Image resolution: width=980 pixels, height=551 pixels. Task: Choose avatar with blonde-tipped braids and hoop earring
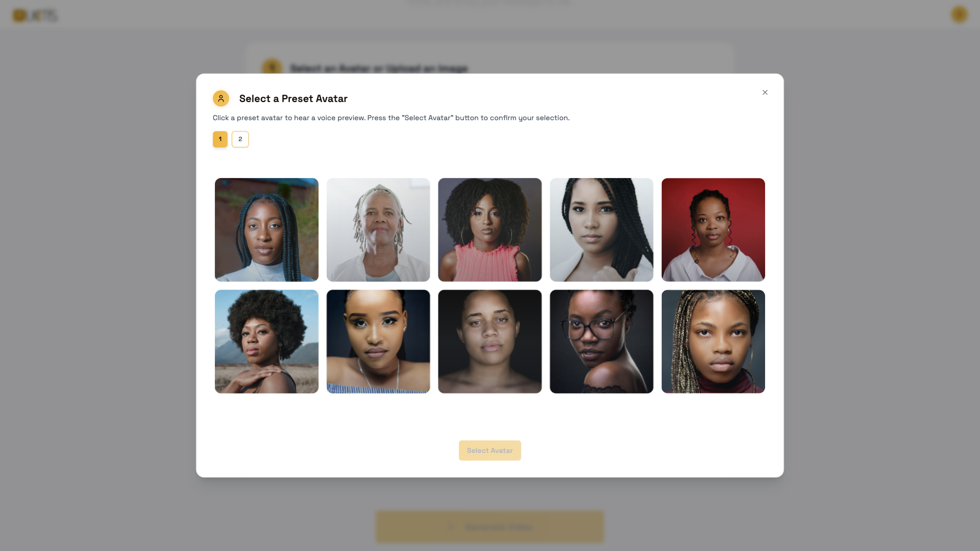tap(713, 342)
